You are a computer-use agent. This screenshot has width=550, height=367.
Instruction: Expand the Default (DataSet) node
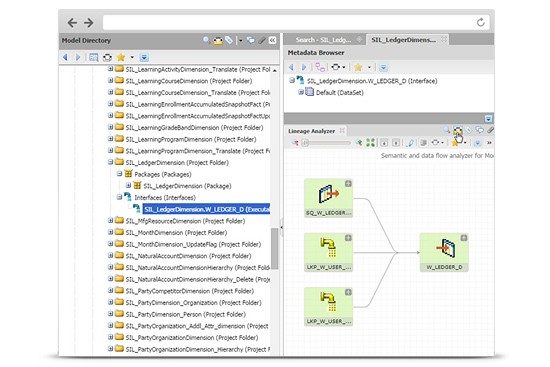[x=301, y=92]
